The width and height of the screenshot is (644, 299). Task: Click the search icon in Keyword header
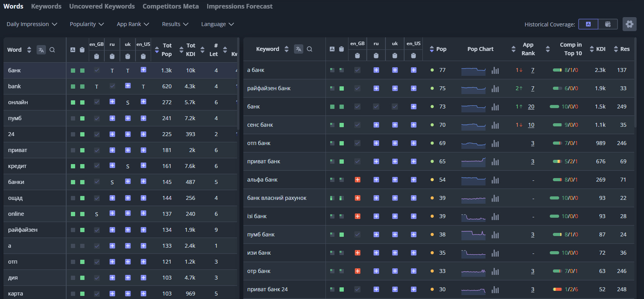pyautogui.click(x=310, y=49)
